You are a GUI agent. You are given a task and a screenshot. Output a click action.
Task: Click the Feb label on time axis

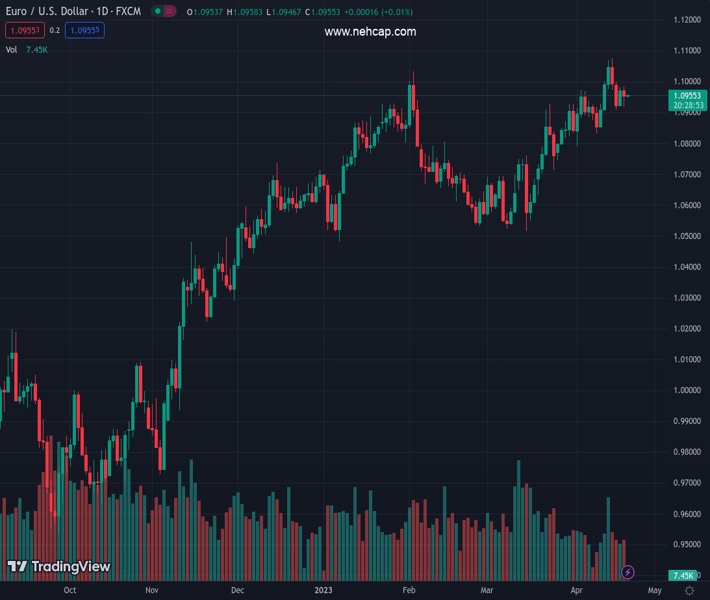tap(408, 591)
